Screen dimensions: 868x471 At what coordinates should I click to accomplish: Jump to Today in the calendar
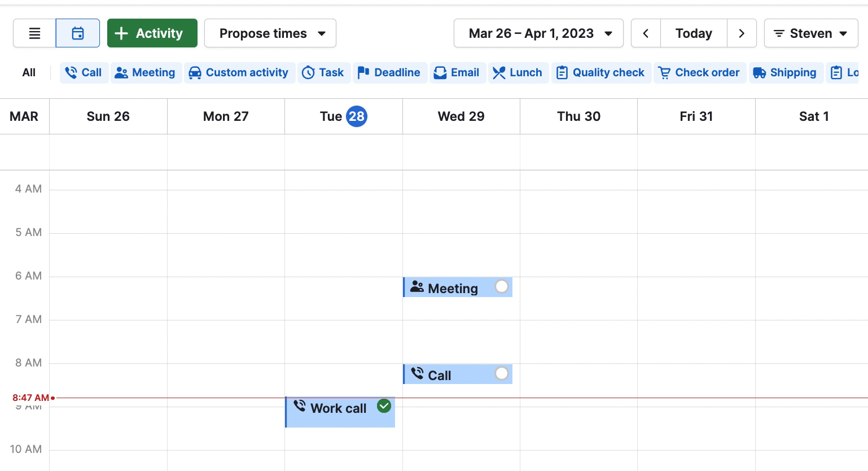[x=694, y=33]
